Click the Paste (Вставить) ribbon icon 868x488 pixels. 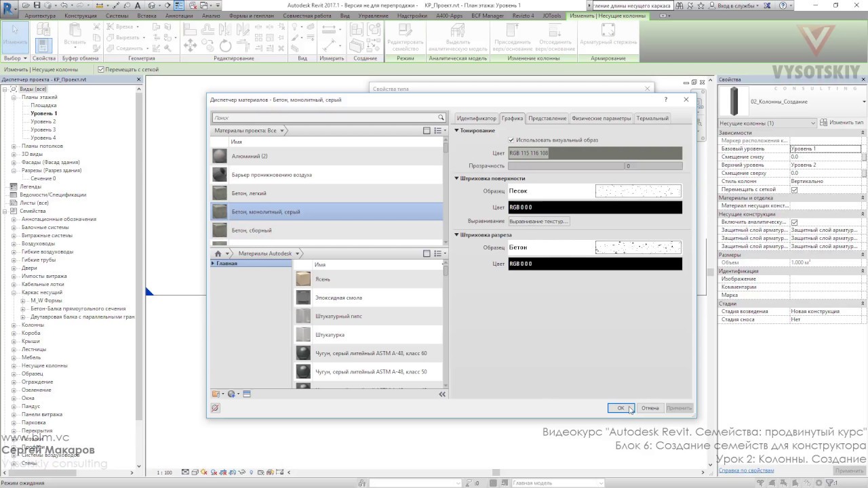[x=75, y=34]
